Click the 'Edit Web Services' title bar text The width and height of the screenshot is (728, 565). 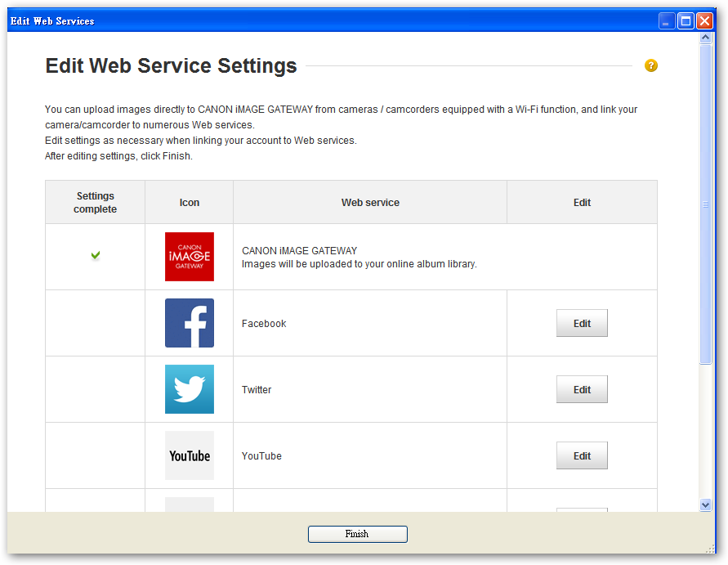[52, 21]
